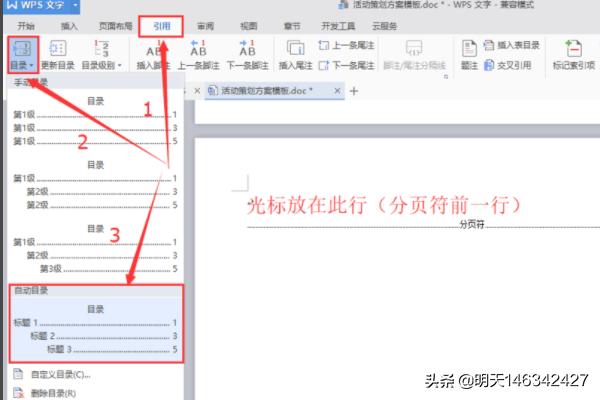Switch to the 引用 ribbon tab
Viewport: 600px width, 400px height.
tap(161, 25)
